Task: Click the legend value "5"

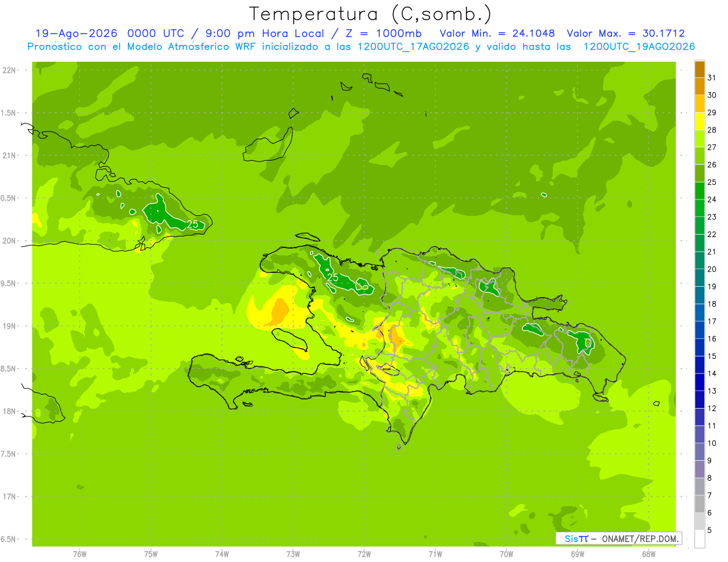Action: [x=710, y=530]
